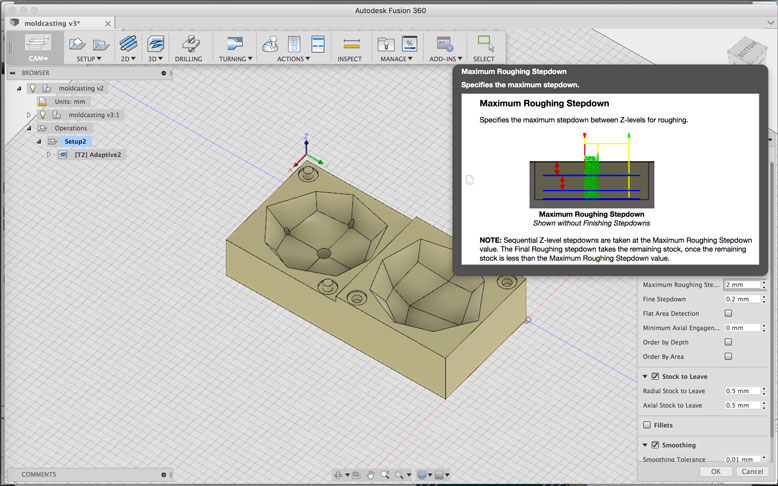Select [T2] Adaptive2 operation in tree
Image resolution: width=778 pixels, height=486 pixels.
tap(98, 155)
